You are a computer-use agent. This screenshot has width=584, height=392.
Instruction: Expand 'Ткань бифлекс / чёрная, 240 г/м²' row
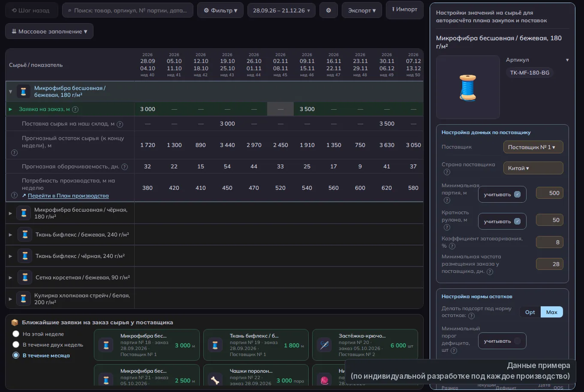(10, 256)
